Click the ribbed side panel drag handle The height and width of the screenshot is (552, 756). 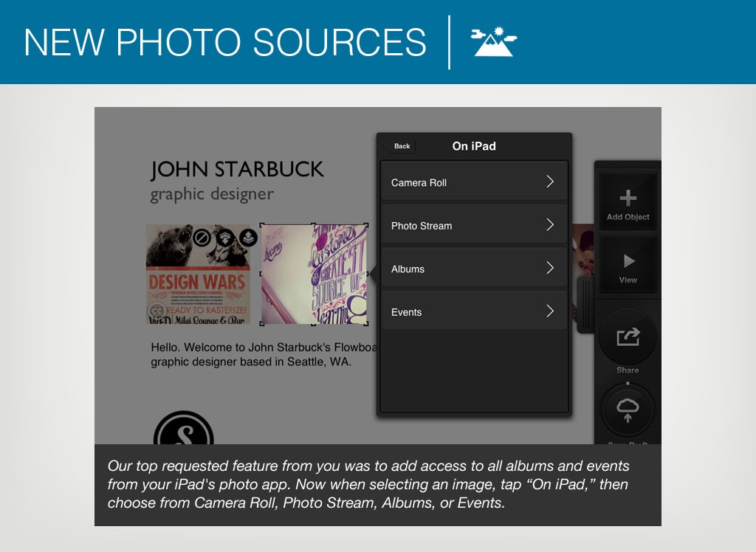[x=585, y=305]
